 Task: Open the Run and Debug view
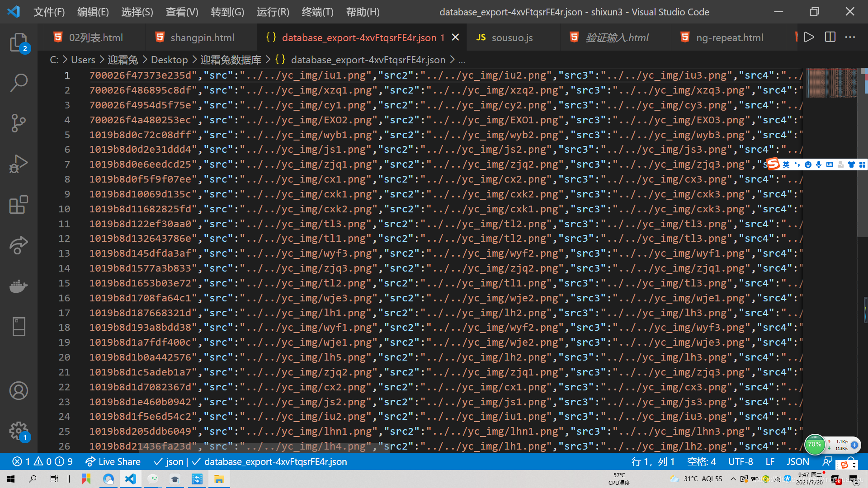pos(19,164)
